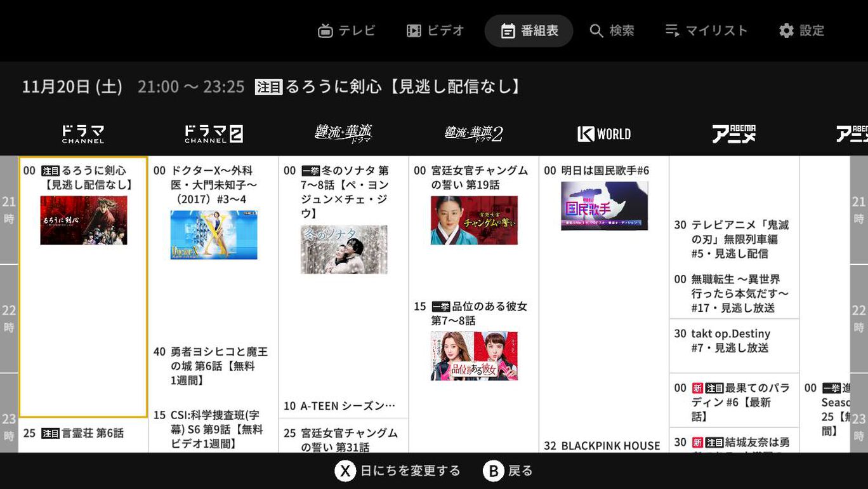Select the ABEMA アニメ channel logo
The height and width of the screenshot is (489, 868).
click(x=733, y=134)
